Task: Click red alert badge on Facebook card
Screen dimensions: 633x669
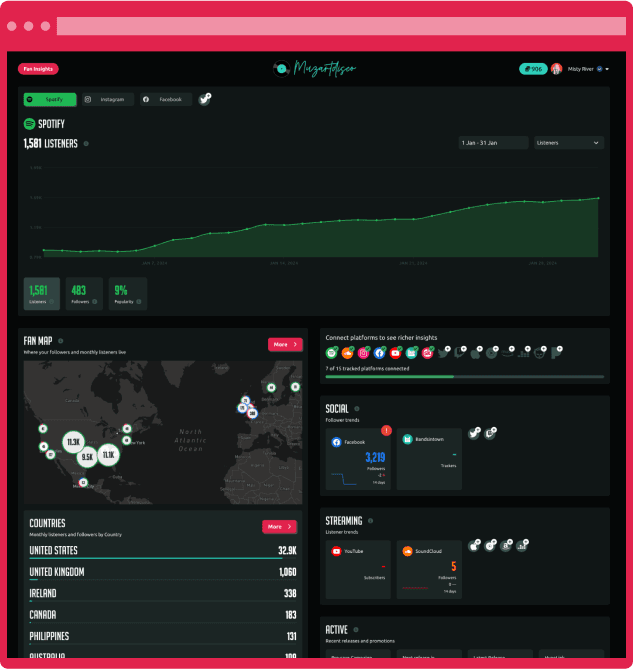Action: click(x=386, y=430)
